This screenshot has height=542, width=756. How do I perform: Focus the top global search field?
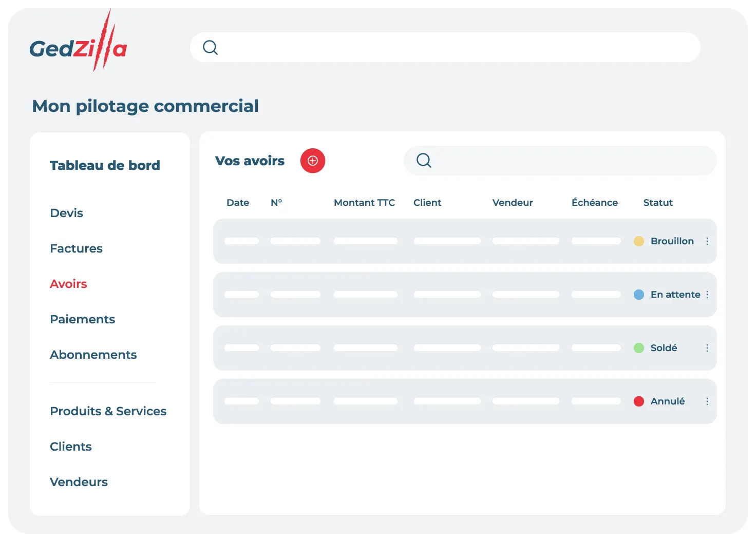pyautogui.click(x=445, y=48)
